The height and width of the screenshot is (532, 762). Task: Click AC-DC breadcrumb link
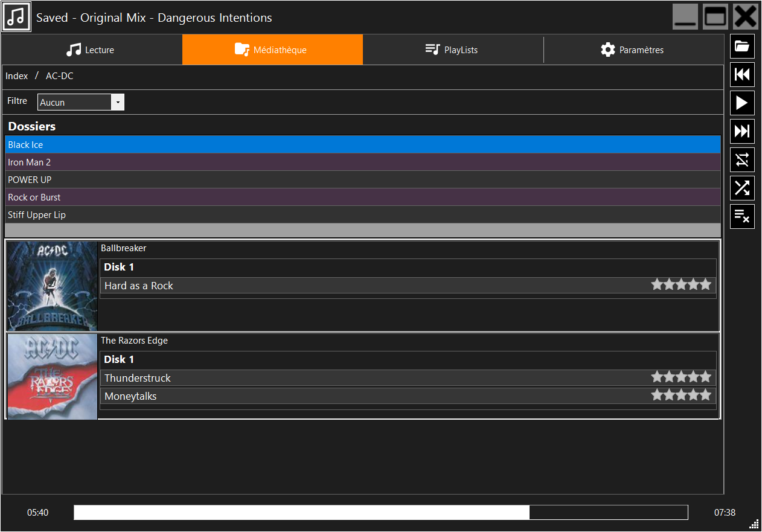[x=59, y=76]
